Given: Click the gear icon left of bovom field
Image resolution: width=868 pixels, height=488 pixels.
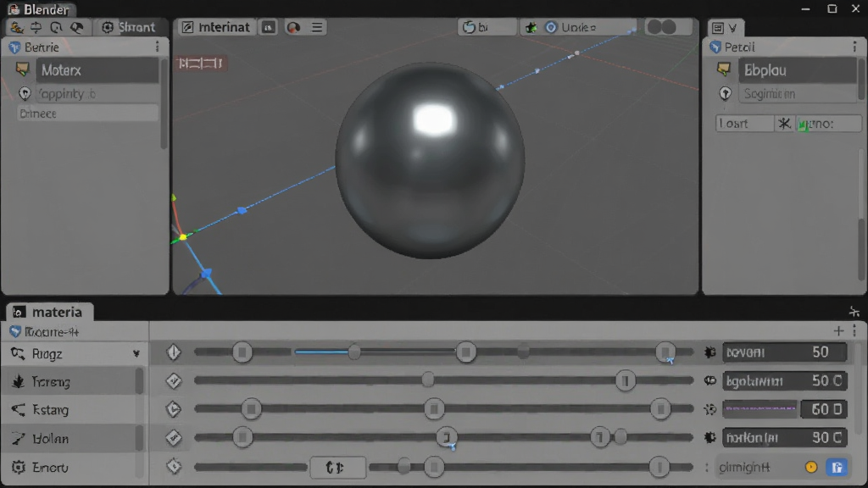Looking at the screenshot, I should pos(710,352).
